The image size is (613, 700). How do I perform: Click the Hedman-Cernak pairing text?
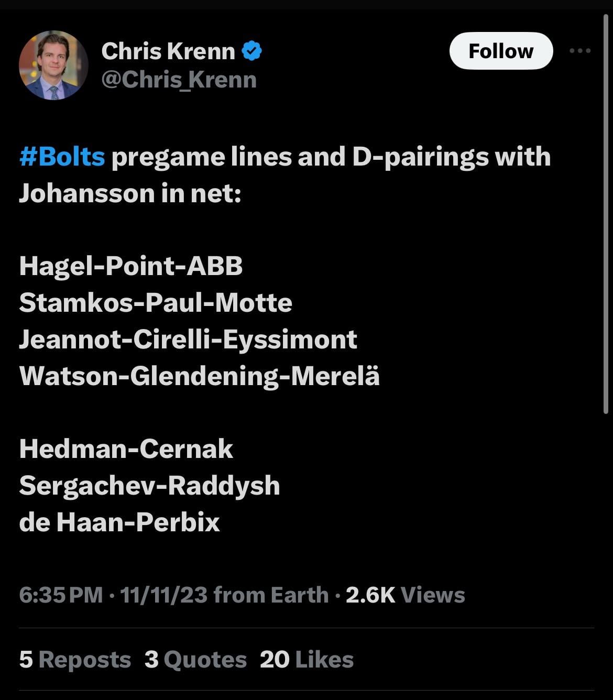126,449
